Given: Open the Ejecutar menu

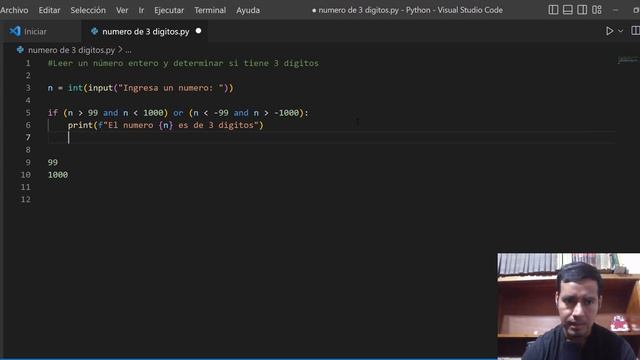Looking at the screenshot, I should pos(169,10).
